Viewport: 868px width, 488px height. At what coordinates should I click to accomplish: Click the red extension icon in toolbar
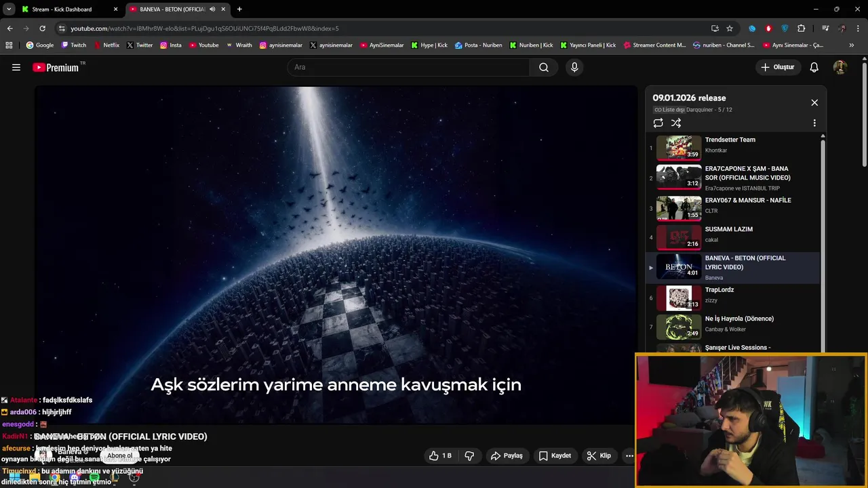pos(768,28)
